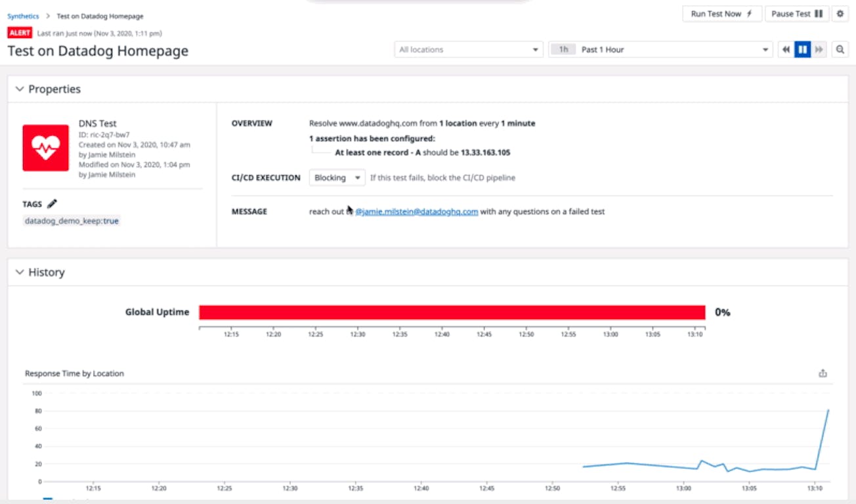Click Run Test Now button

(722, 14)
